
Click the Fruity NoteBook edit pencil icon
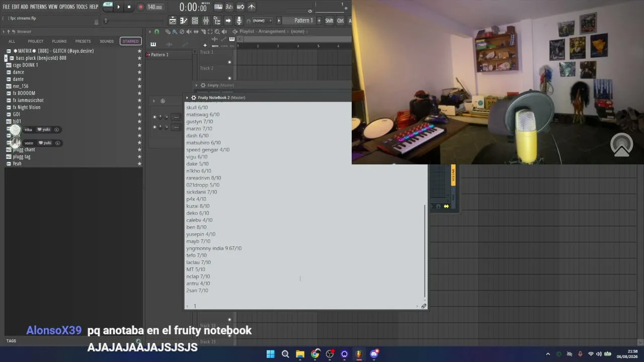coord(424,306)
